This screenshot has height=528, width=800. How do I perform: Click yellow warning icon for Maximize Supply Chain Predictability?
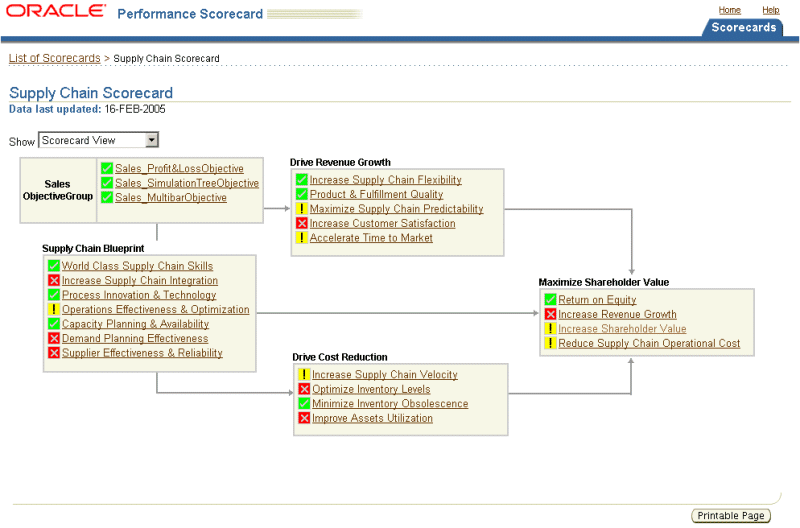[x=302, y=209]
